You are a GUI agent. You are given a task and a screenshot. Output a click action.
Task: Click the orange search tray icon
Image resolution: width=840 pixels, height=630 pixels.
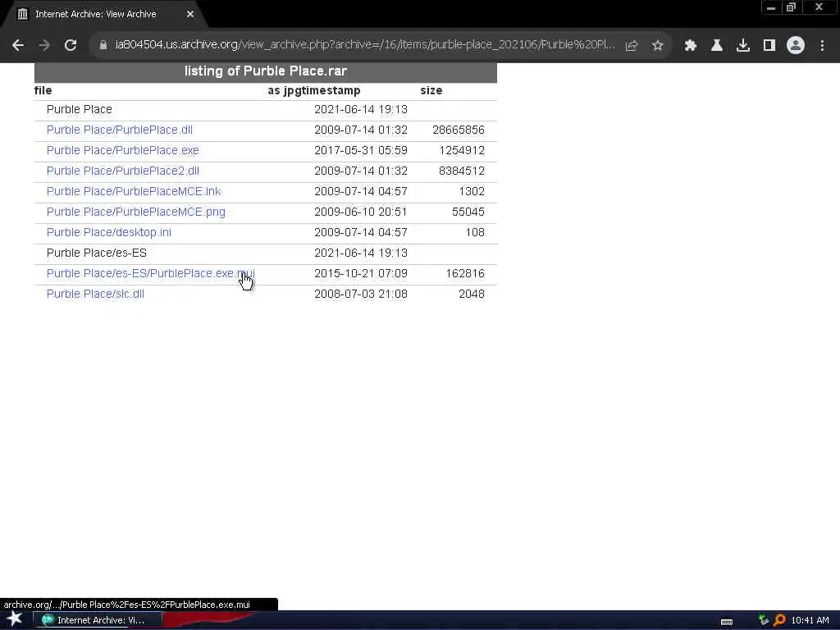[x=779, y=620]
